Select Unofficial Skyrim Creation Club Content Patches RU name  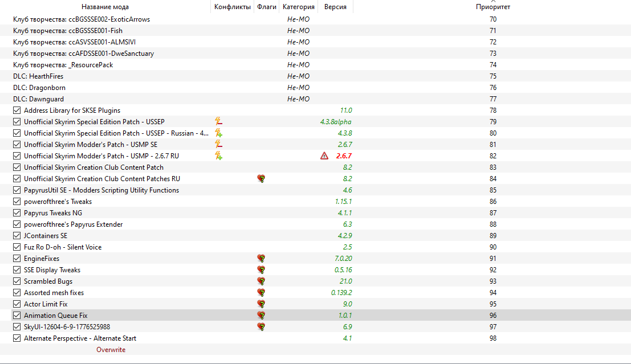[102, 178]
